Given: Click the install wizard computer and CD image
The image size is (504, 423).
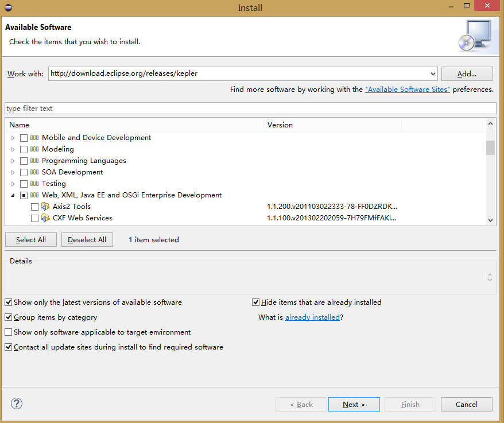Looking at the screenshot, I should (475, 36).
